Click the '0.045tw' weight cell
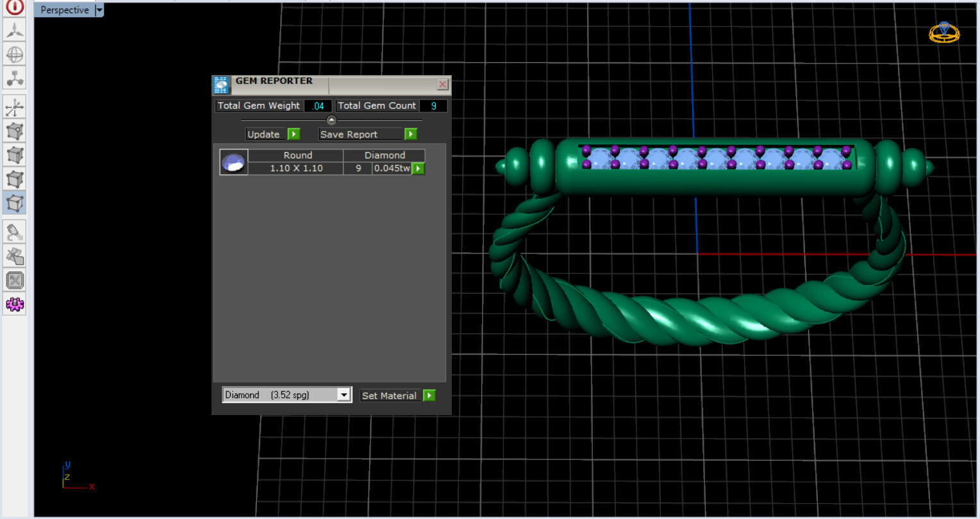This screenshot has height=519, width=980. click(x=392, y=168)
